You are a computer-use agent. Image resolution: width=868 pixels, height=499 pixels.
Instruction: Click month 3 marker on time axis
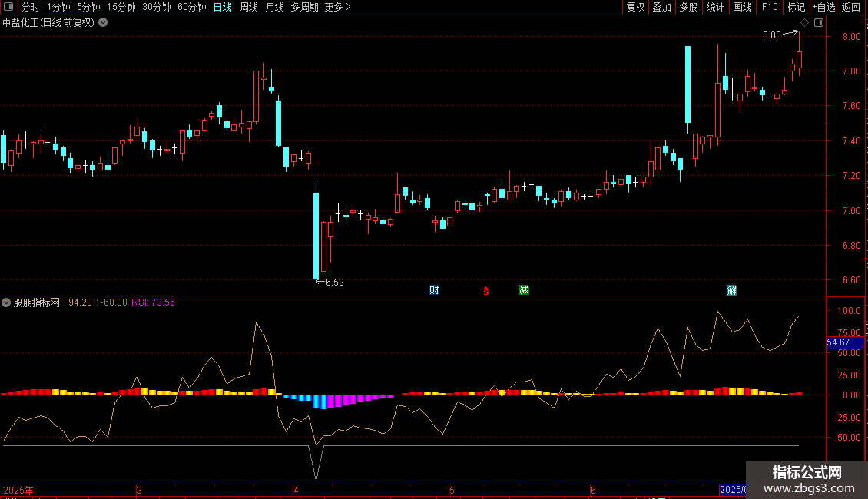click(x=140, y=490)
